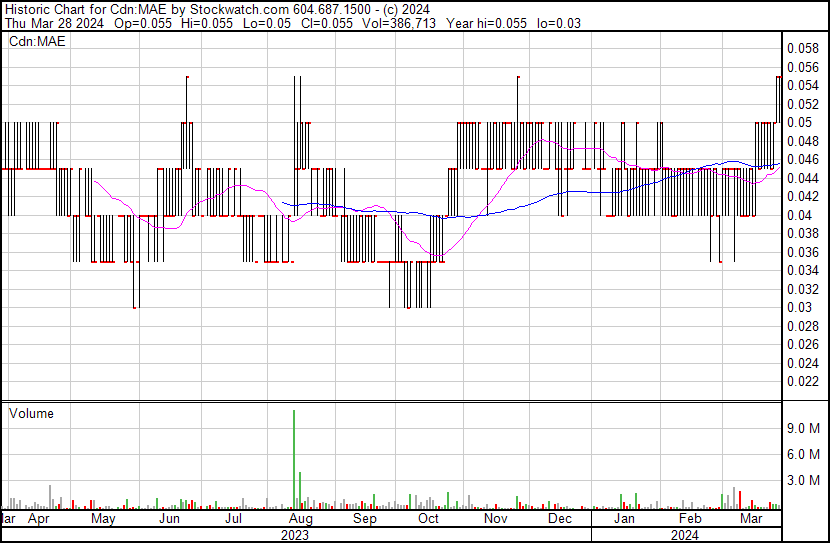
Task: Click the Volume panel label
Action: point(31,413)
